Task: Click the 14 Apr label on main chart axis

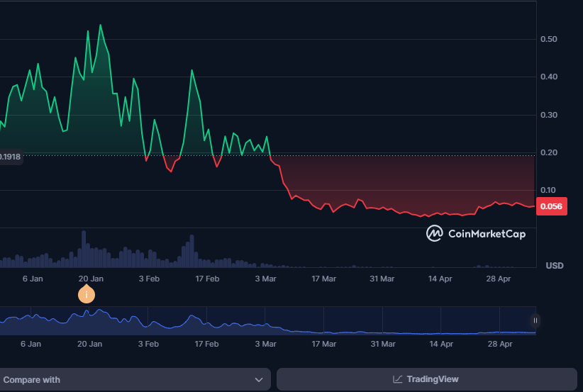Action: click(440, 279)
